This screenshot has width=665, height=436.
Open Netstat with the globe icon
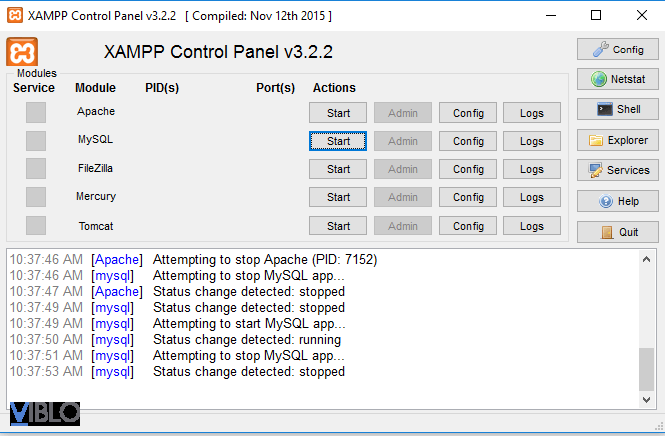600,79
